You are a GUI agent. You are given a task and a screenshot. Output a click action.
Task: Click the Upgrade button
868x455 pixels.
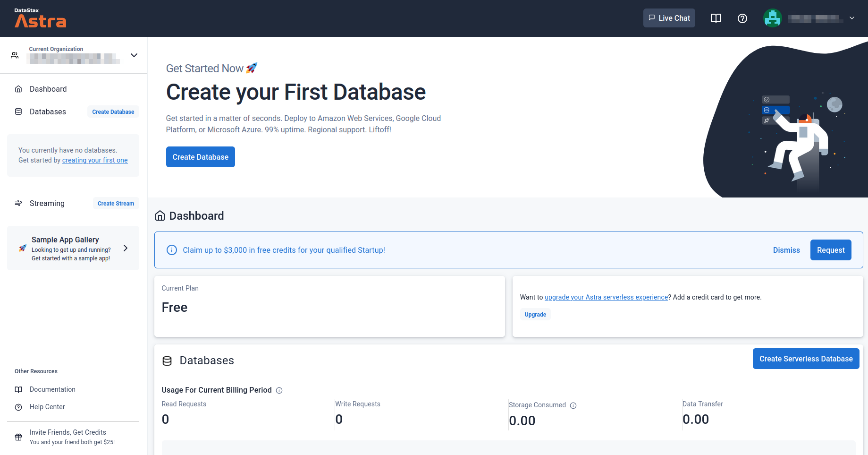535,315
